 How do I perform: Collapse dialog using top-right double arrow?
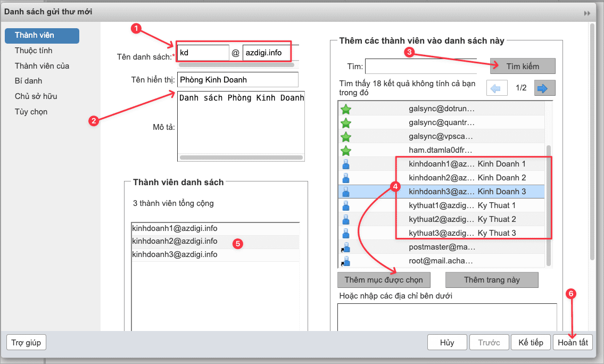[x=588, y=13]
